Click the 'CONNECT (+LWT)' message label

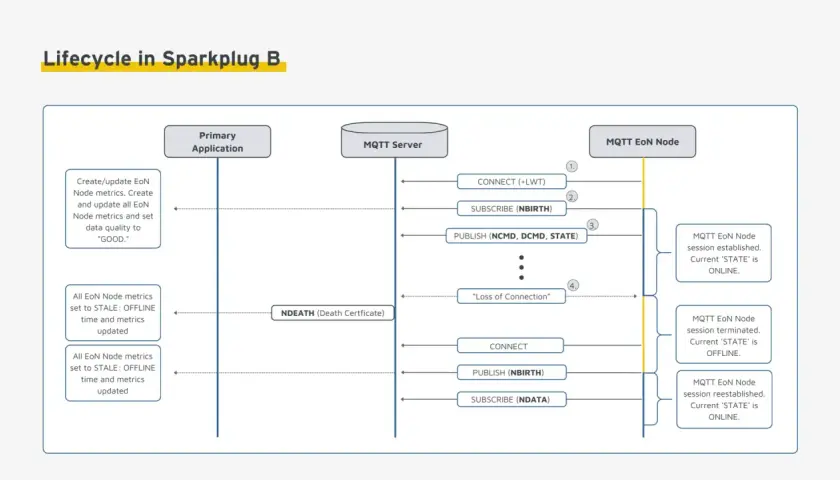tap(512, 182)
